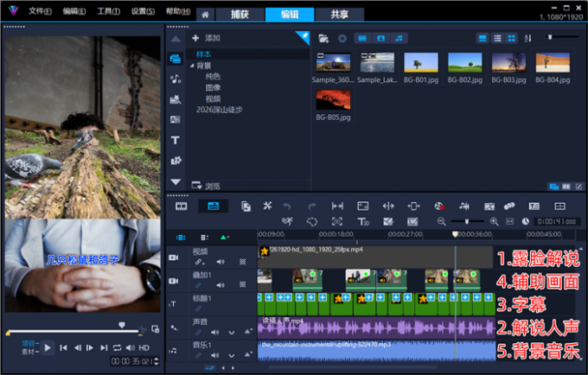The width and height of the screenshot is (588, 375).
Task: Click the timeline zoom slider
Action: [467, 221]
